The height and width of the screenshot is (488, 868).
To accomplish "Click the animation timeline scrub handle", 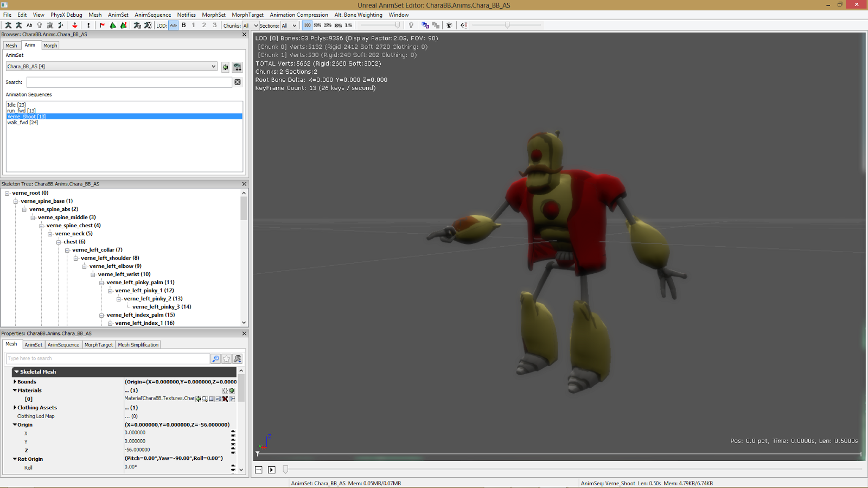I will (x=285, y=470).
